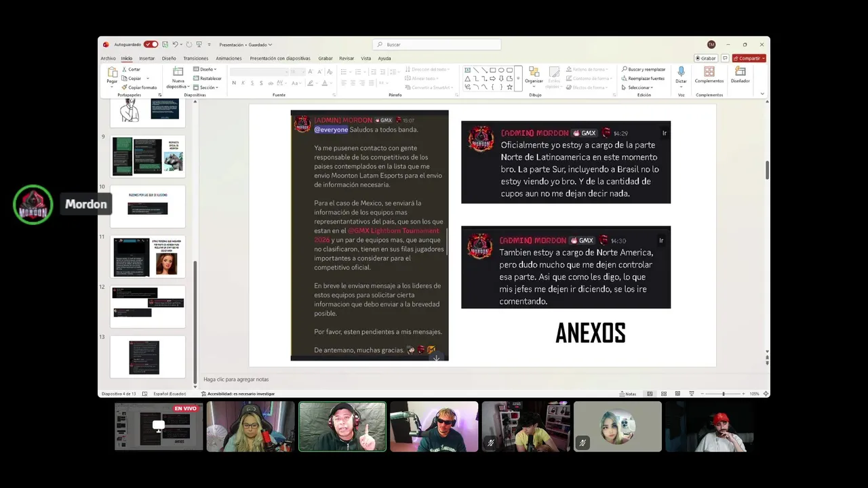
Task: Toggle Notas pane in status bar
Action: 627,394
